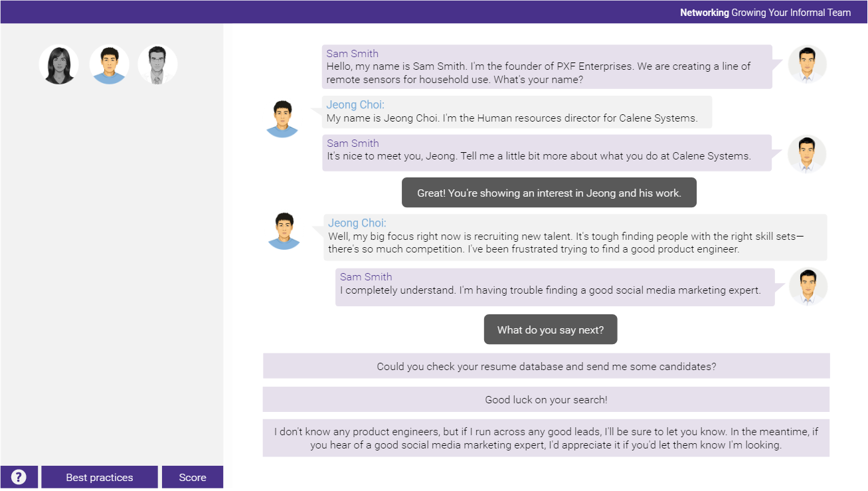Select the woman avatar in left panel

58,65
